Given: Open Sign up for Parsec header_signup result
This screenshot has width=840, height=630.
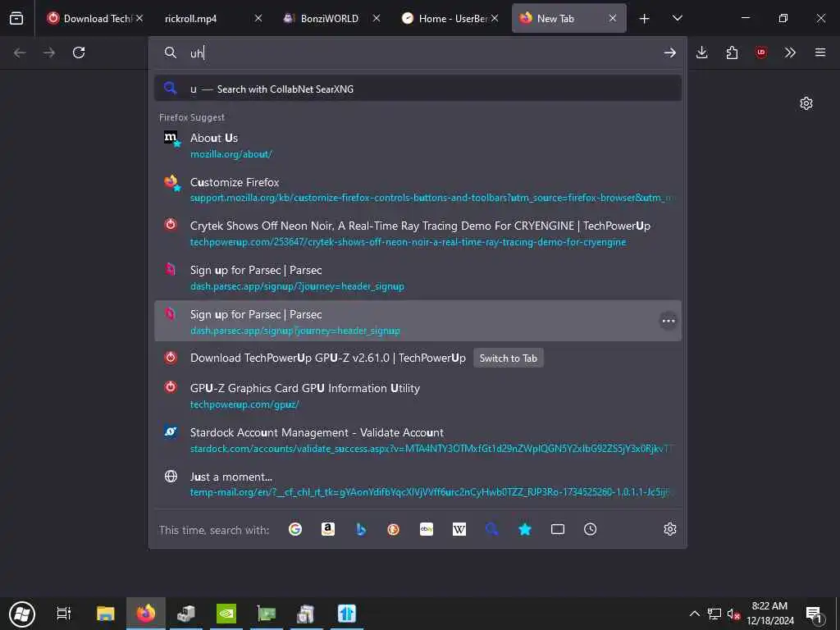Looking at the screenshot, I should 418,277.
